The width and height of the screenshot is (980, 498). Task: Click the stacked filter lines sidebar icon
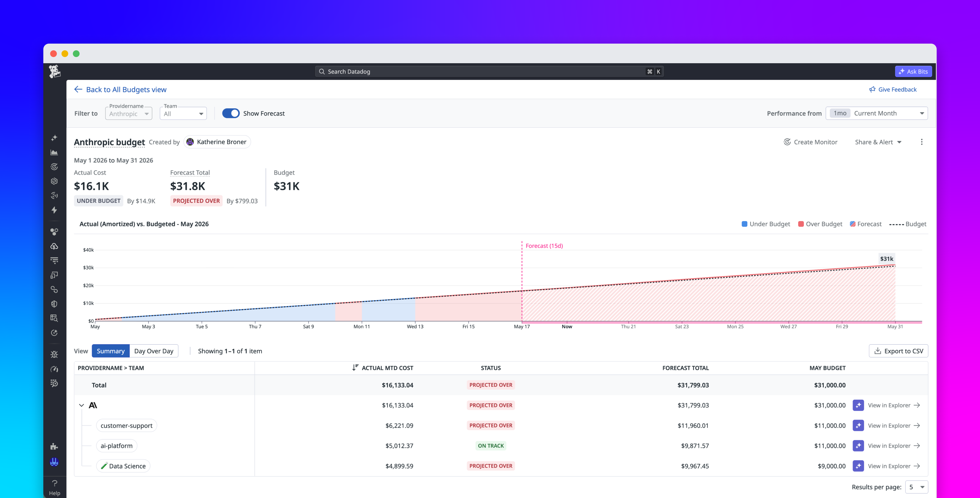coord(54,260)
